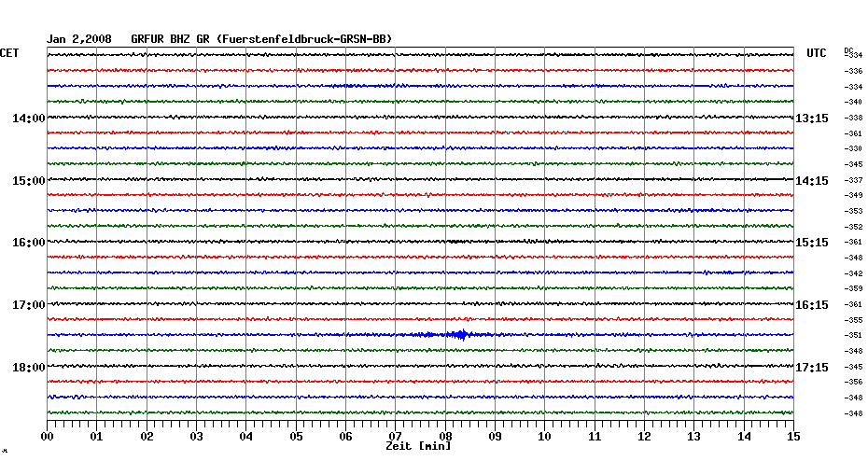Click minute tick label 06
The height and width of the screenshot is (461, 868).
345,436
